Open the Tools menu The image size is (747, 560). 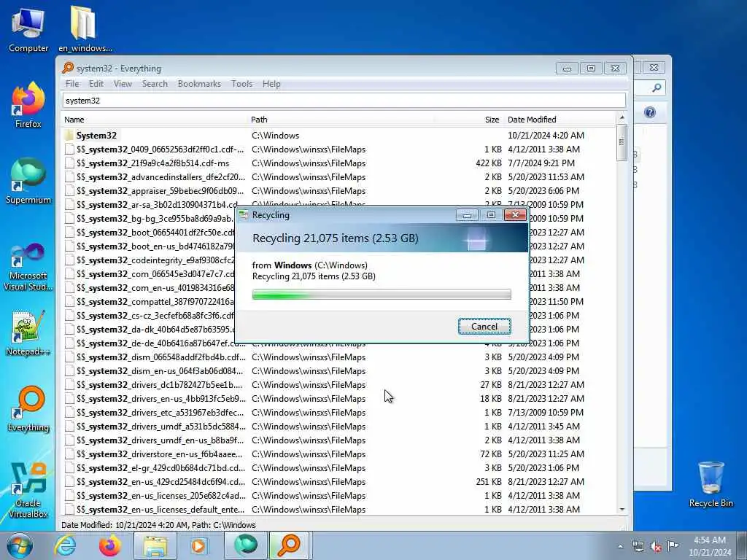(x=242, y=84)
